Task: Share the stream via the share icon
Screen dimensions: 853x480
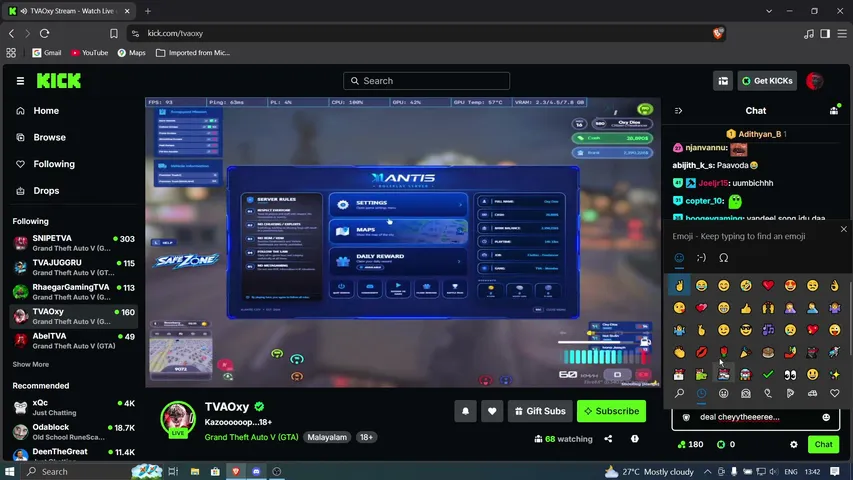Action: point(608,439)
